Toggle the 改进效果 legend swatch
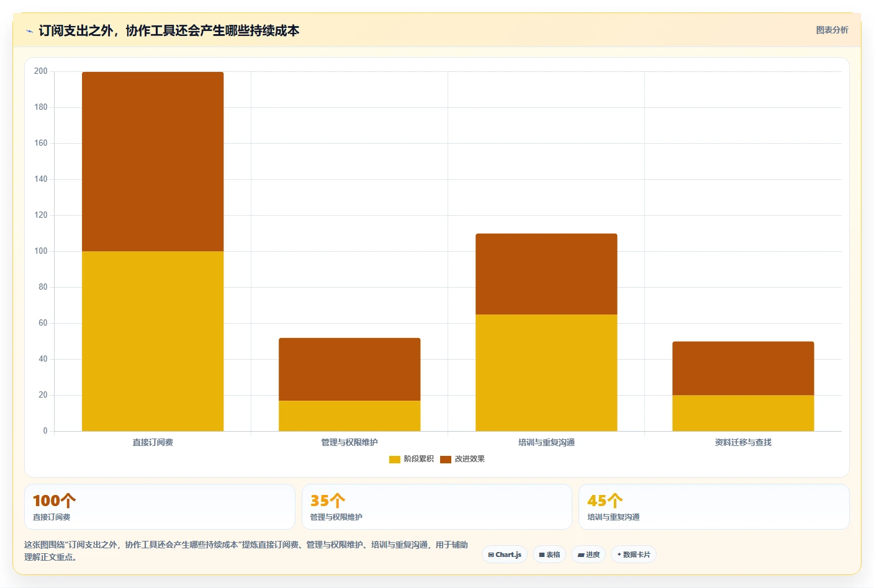Viewport: 874px width, 588px height. click(x=446, y=459)
